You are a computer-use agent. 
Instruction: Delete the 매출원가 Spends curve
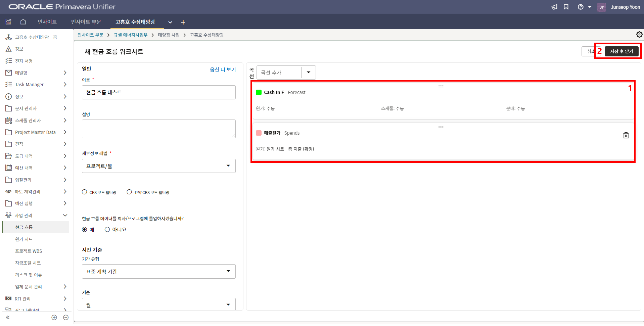pyautogui.click(x=626, y=135)
